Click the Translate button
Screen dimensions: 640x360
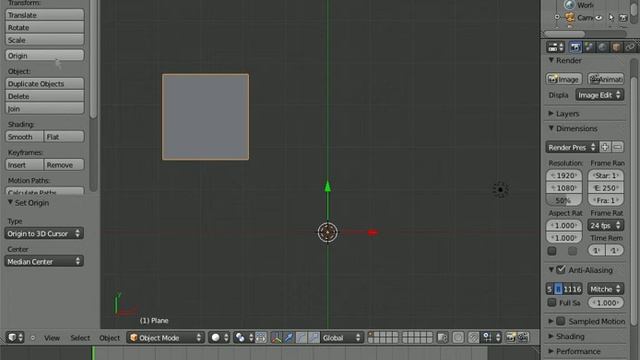click(x=44, y=15)
